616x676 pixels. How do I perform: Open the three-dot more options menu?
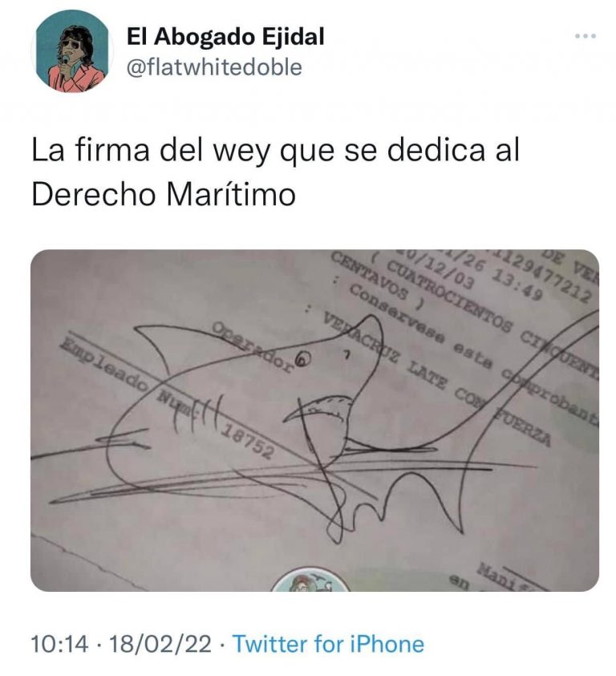point(586,36)
